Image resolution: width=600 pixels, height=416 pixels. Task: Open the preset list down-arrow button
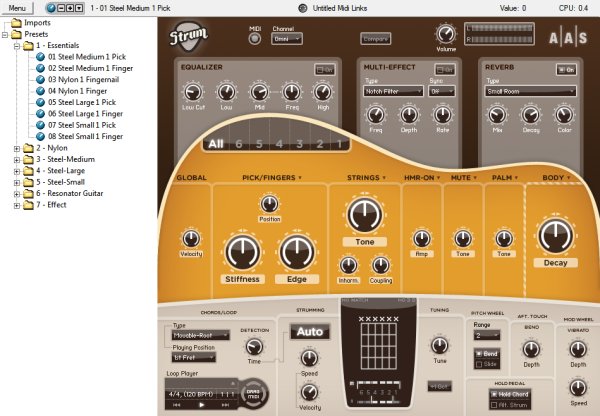pos(79,8)
